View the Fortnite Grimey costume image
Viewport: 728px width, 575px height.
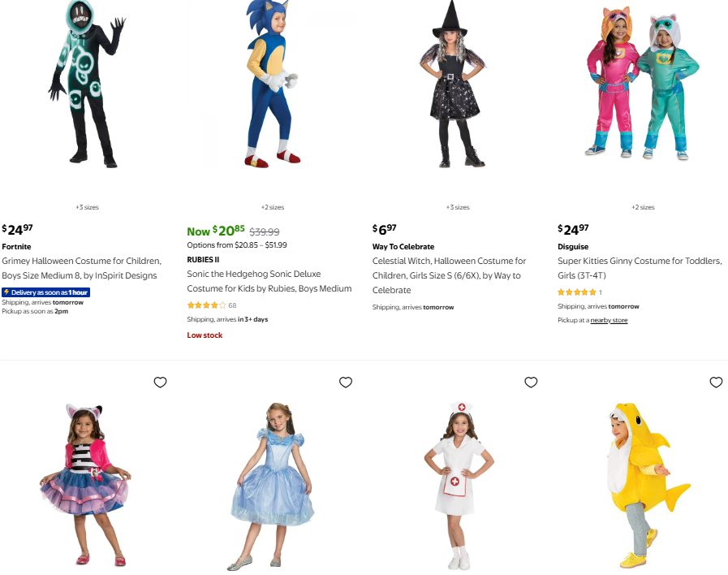88,84
